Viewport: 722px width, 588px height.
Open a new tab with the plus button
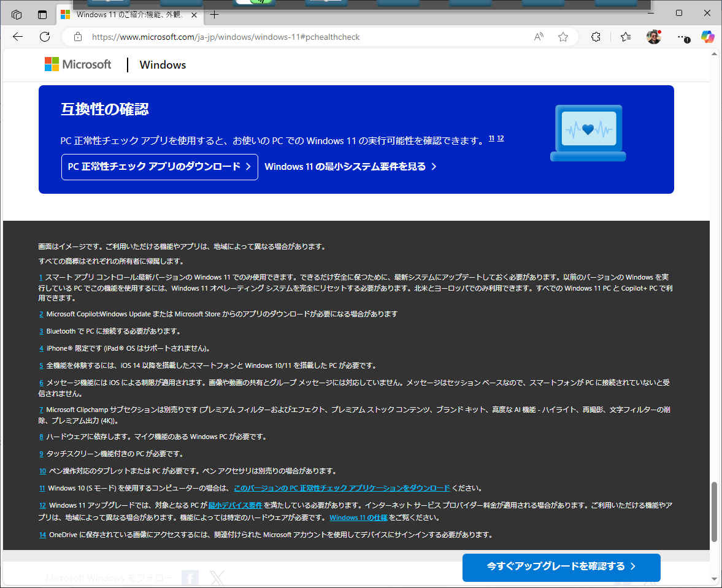pyautogui.click(x=214, y=14)
